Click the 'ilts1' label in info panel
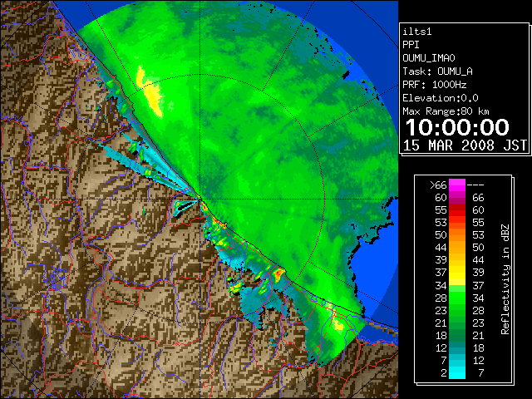 pyautogui.click(x=417, y=32)
